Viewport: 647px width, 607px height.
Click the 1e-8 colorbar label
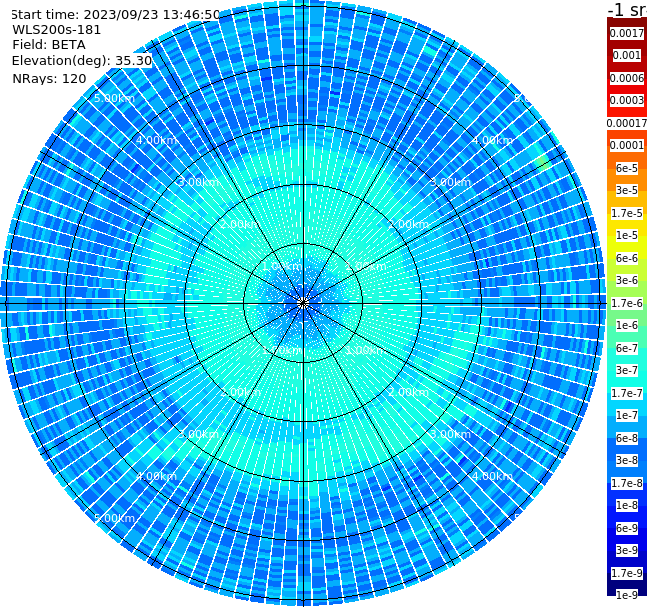[x=627, y=505]
